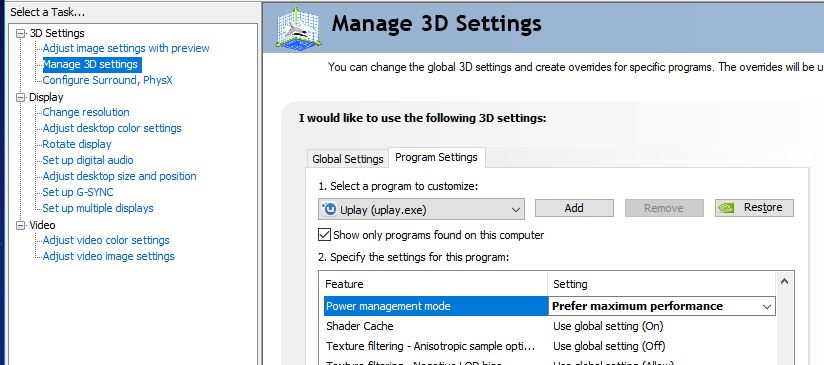Image resolution: width=824 pixels, height=365 pixels.
Task: Select the Program Settings tab
Action: click(x=436, y=157)
